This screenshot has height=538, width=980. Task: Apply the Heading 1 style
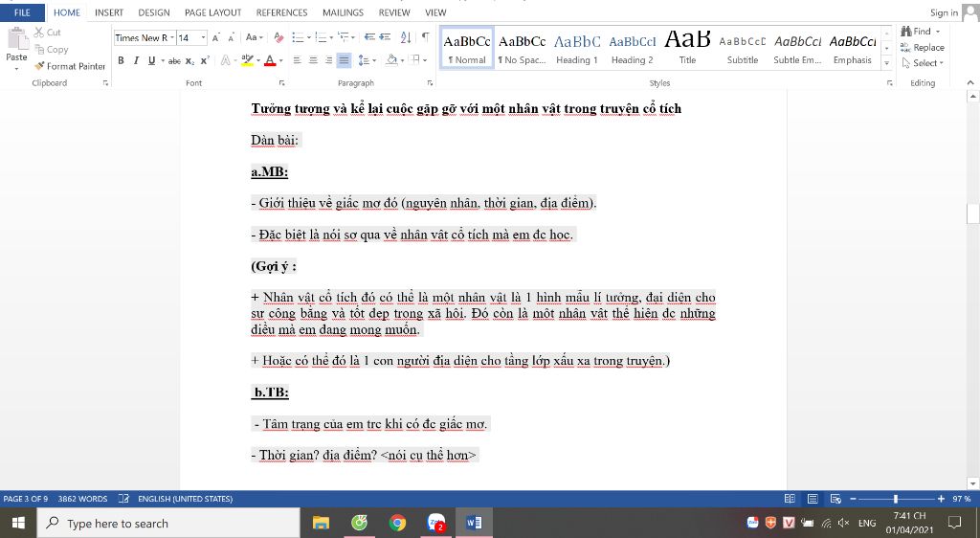[x=577, y=48]
